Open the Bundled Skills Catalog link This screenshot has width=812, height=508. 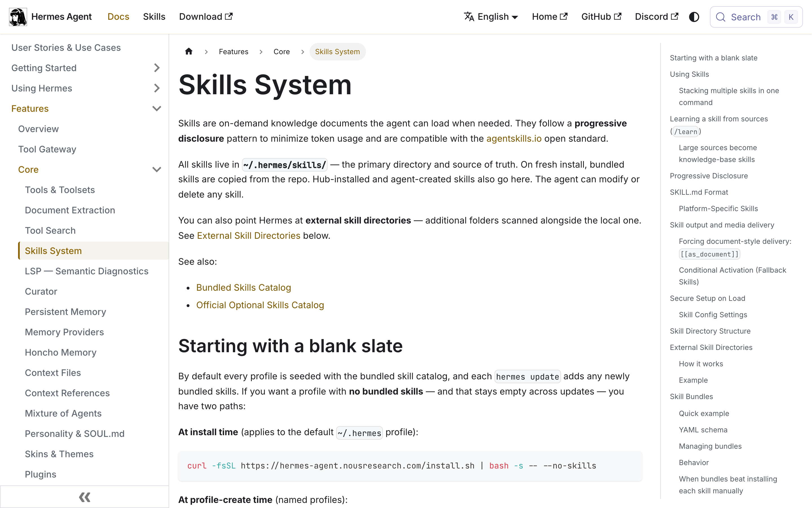(244, 287)
